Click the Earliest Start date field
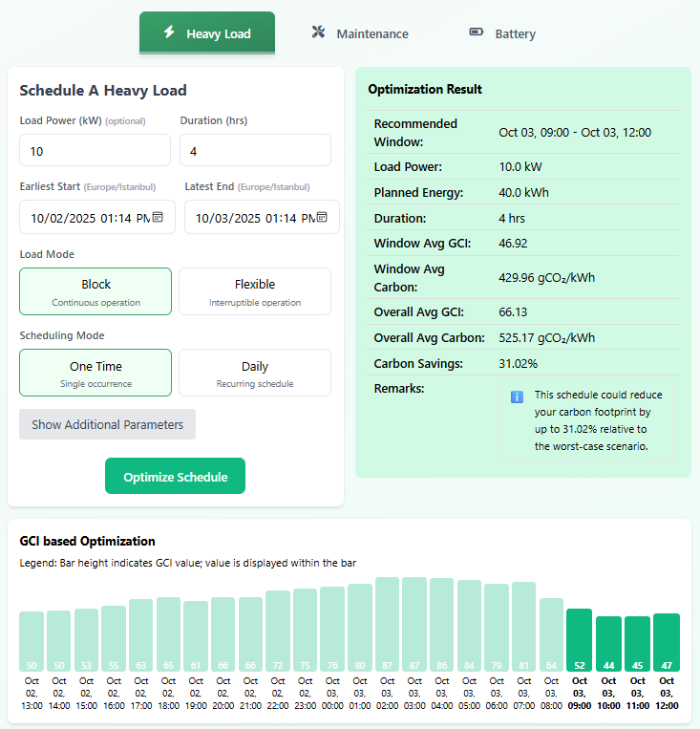The image size is (700, 729). click(86, 218)
